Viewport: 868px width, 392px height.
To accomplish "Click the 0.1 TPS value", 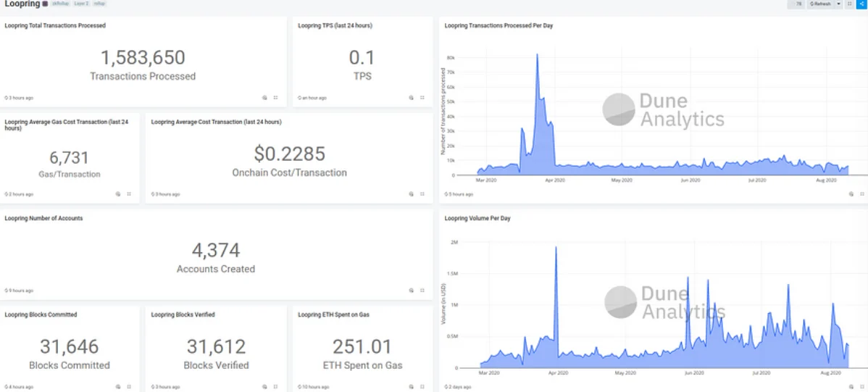I will tap(362, 57).
